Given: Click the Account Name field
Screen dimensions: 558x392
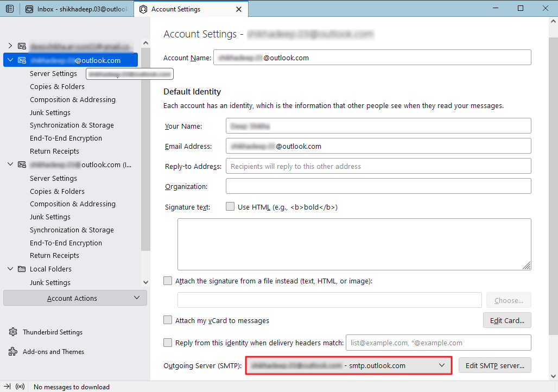Looking at the screenshot, I should tap(372, 58).
